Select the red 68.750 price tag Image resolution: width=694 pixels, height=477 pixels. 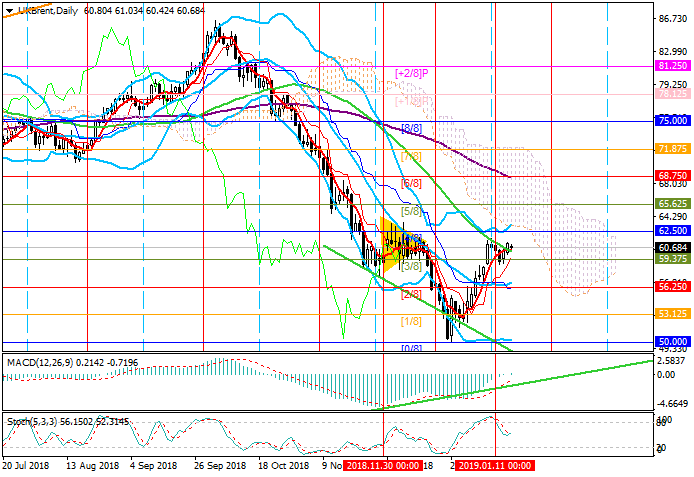(670, 175)
